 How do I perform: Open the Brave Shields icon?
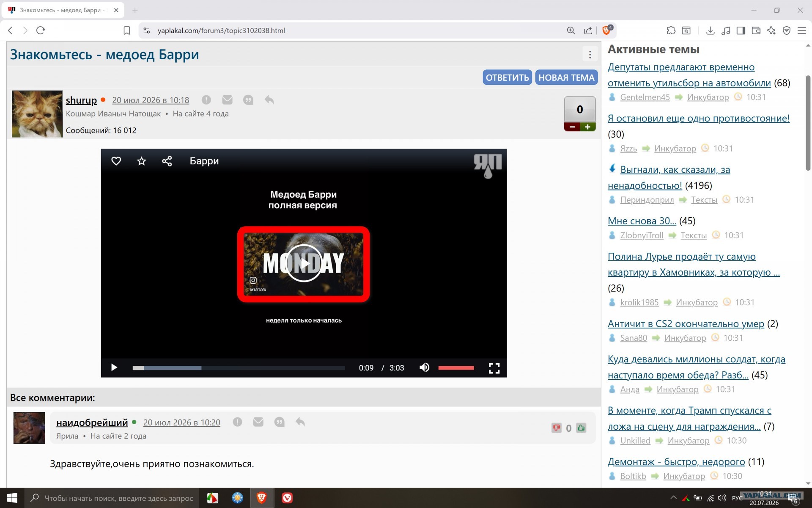tap(607, 30)
